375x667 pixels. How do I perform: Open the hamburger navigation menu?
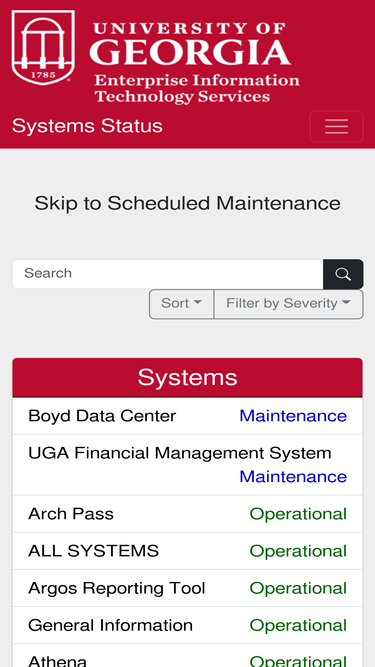[x=336, y=126]
